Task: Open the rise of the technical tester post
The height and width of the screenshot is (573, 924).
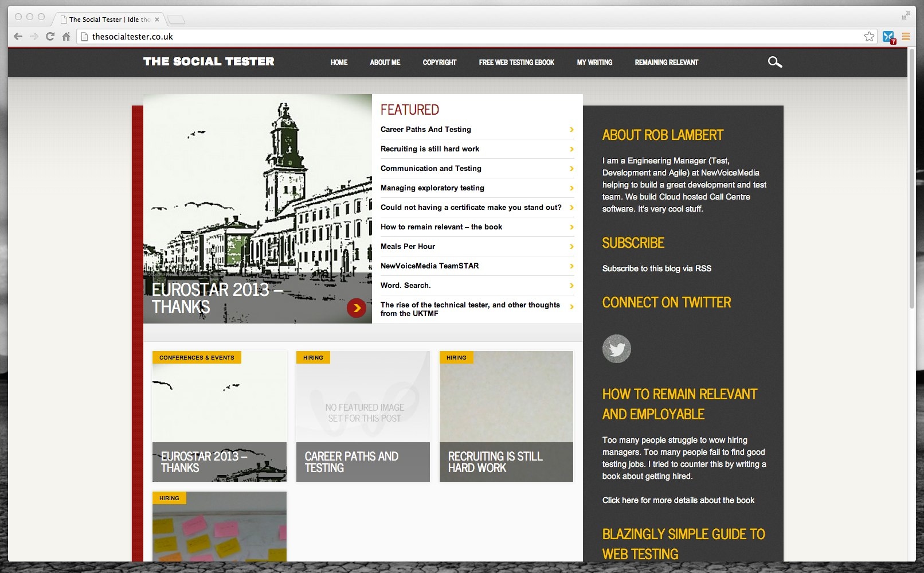Action: tap(470, 309)
